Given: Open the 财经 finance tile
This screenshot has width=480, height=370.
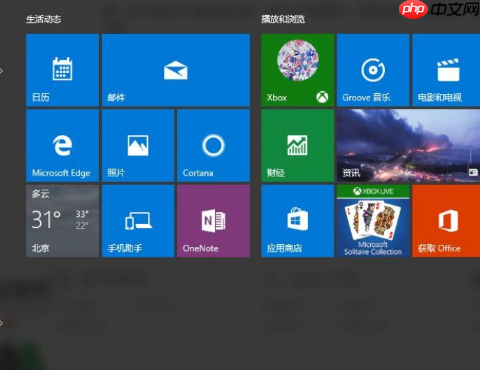Looking at the screenshot, I should pos(297,146).
